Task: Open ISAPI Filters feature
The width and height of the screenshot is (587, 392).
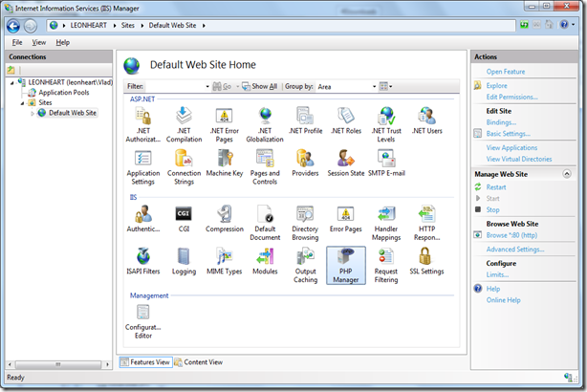Action: 143,261
